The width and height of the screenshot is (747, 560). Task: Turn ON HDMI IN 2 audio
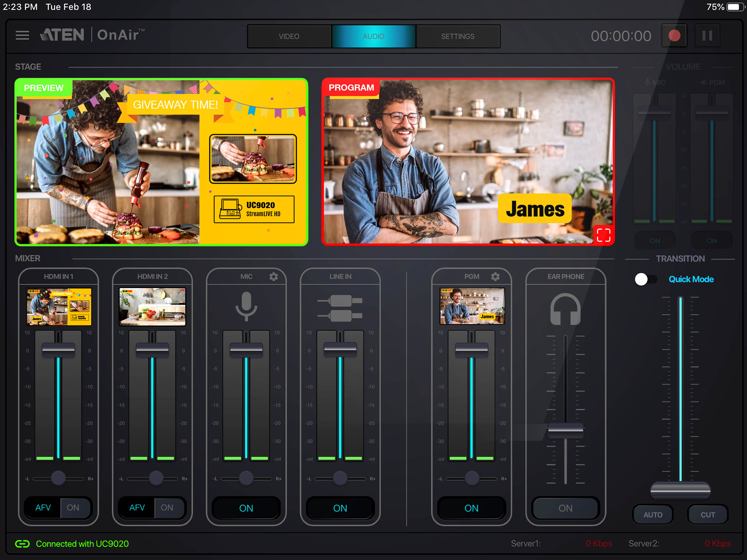tap(167, 507)
